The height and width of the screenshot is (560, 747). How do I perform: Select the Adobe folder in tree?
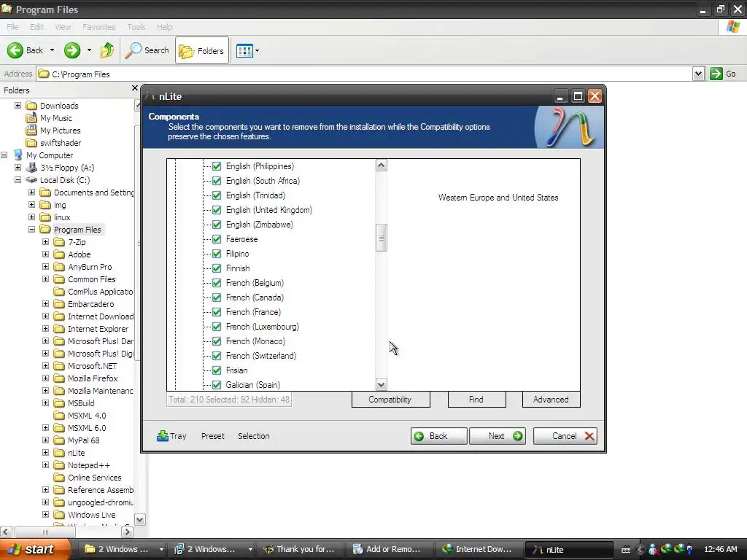click(x=79, y=254)
